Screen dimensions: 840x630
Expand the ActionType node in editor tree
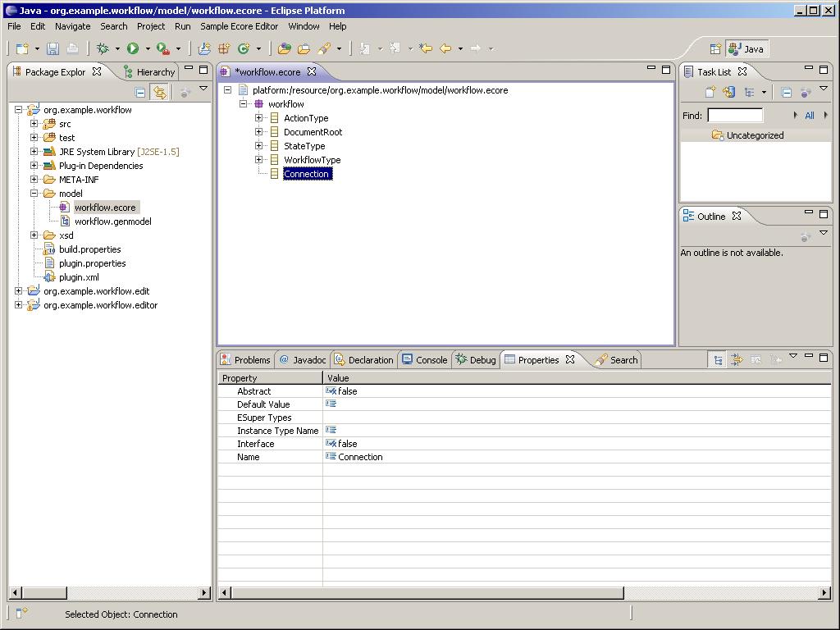(259, 118)
